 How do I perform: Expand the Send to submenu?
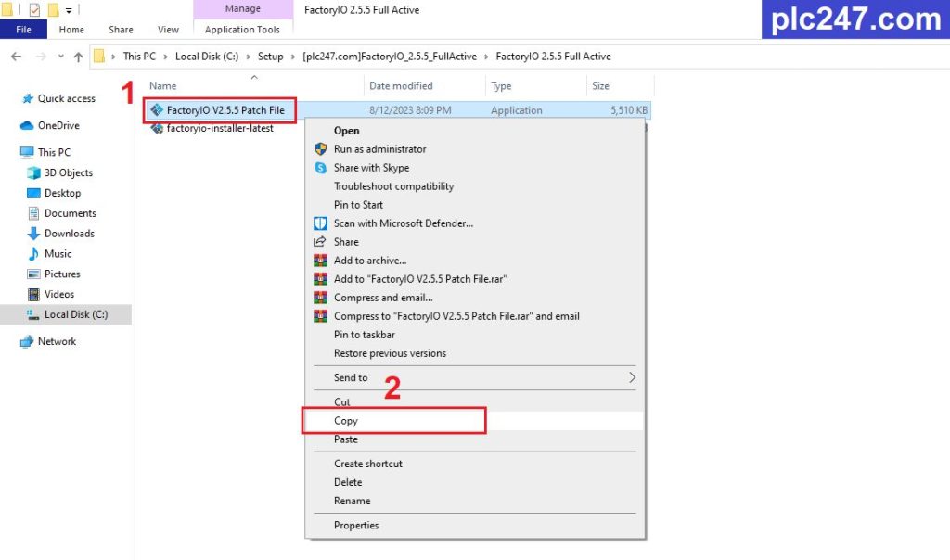click(475, 377)
